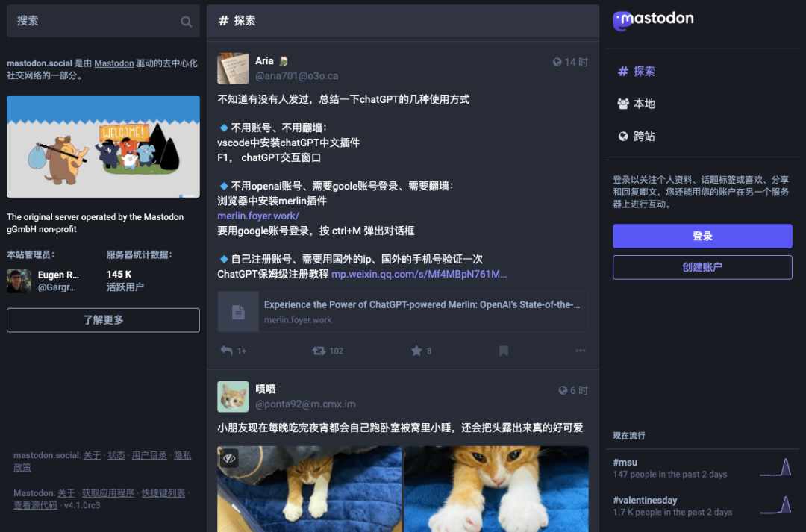Click the 了解更多 learn more button
The image size is (806, 532).
coord(103,319)
